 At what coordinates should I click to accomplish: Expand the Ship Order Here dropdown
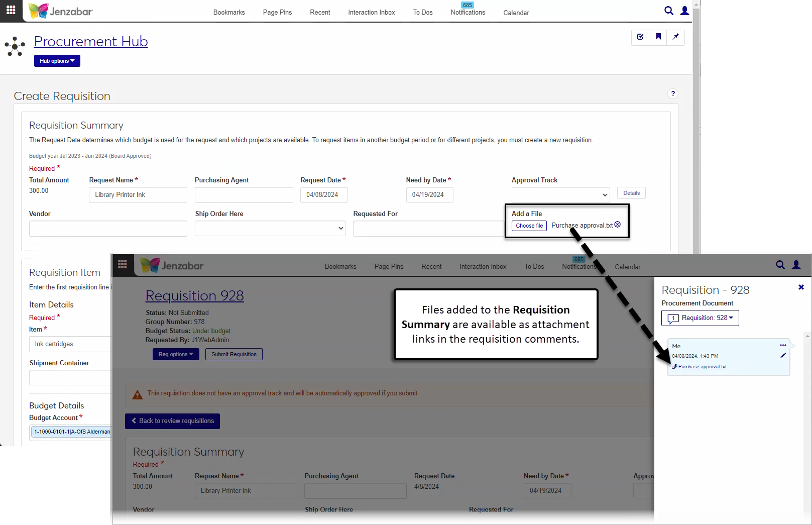click(x=270, y=229)
